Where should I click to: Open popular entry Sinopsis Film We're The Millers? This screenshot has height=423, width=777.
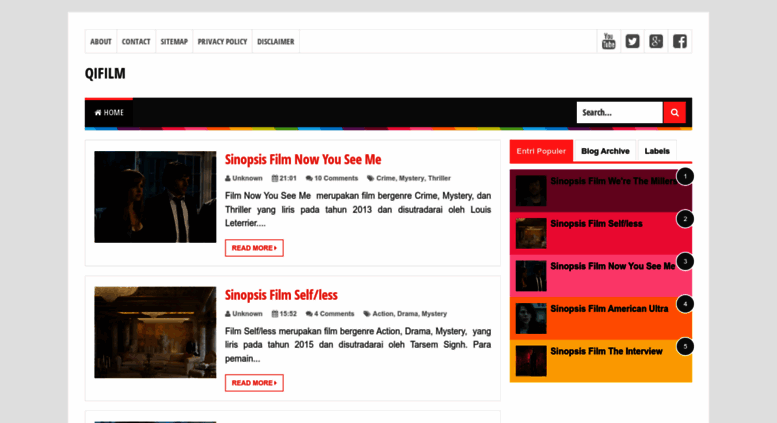coord(613,181)
